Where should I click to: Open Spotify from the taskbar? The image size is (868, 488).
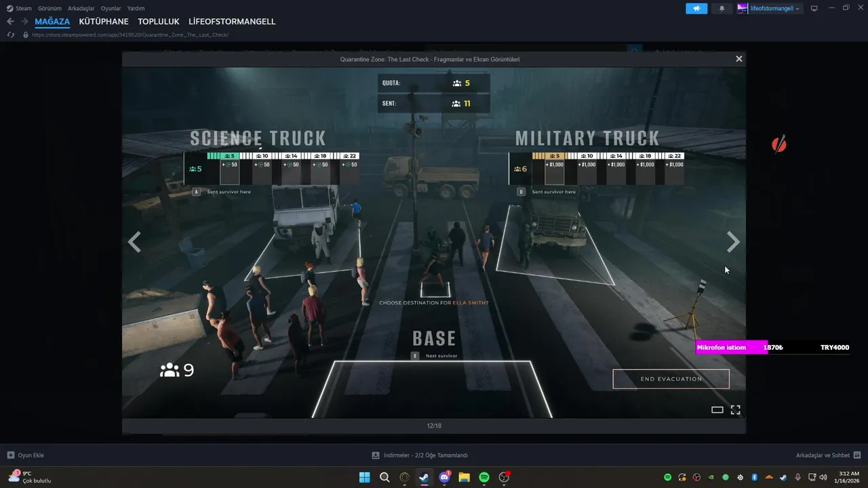(484, 477)
